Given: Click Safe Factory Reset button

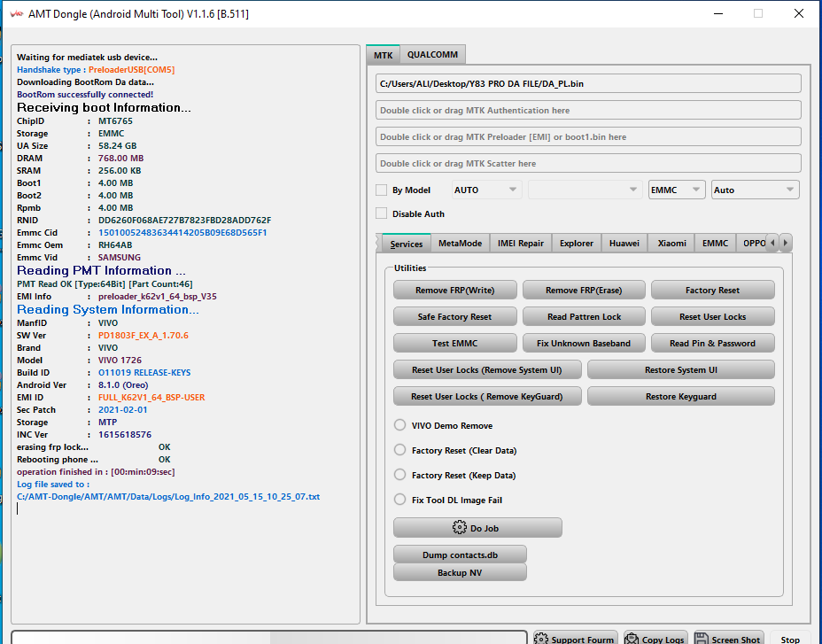Looking at the screenshot, I should tap(455, 317).
